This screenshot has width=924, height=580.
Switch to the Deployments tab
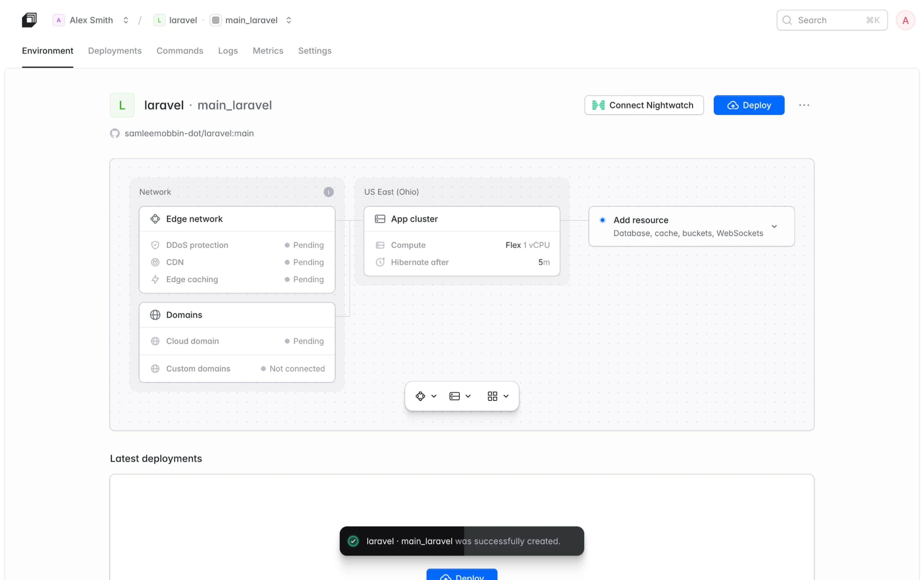click(115, 51)
